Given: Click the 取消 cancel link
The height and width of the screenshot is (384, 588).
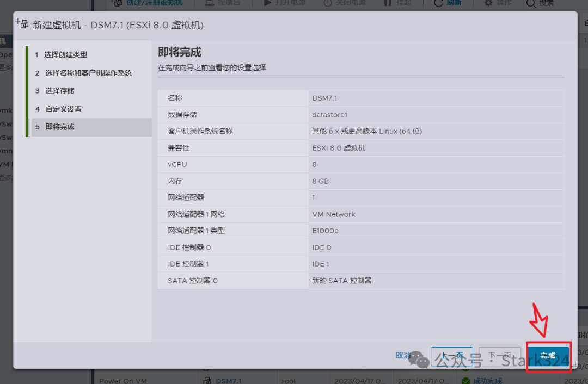Looking at the screenshot, I should (403, 354).
